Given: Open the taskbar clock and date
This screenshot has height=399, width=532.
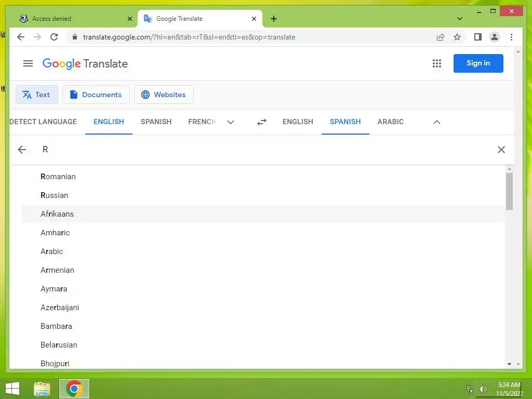Looking at the screenshot, I should [509, 389].
